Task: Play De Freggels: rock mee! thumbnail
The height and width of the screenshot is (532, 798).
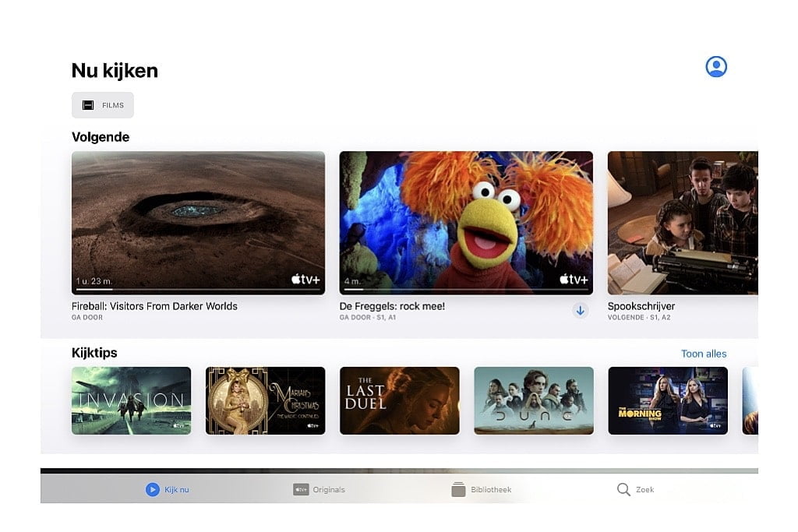Action: [466, 223]
